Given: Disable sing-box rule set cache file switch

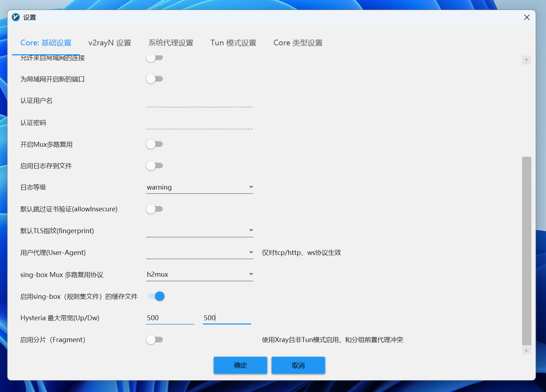Looking at the screenshot, I should (156, 296).
